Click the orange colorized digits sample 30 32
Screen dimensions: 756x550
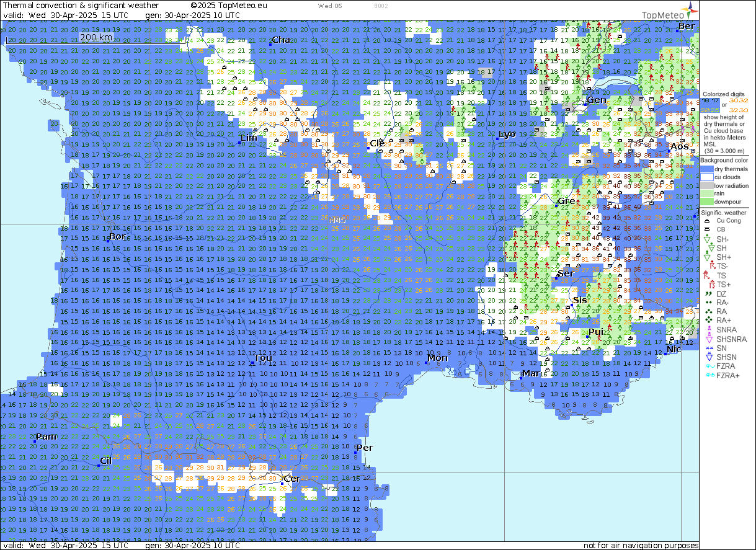point(739,99)
